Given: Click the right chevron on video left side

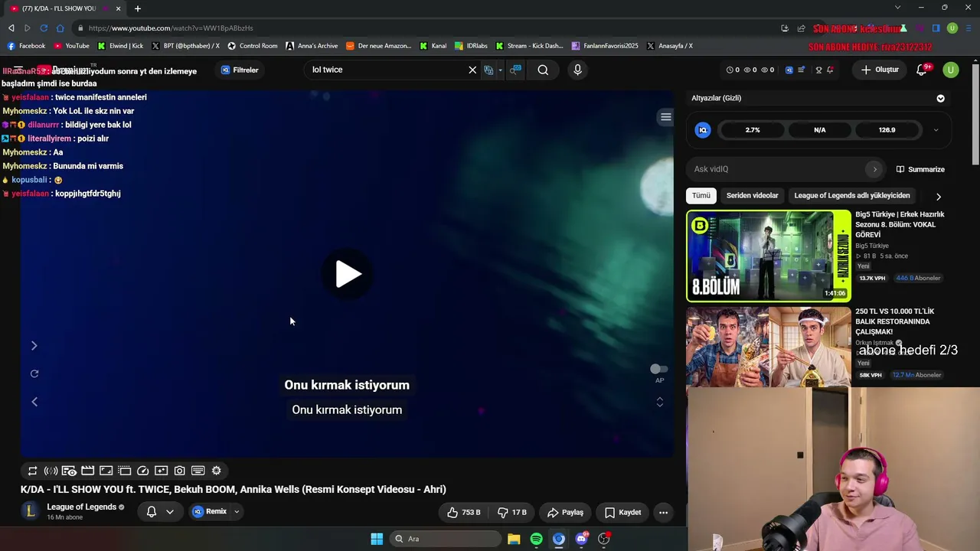Looking at the screenshot, I should pos(34,346).
